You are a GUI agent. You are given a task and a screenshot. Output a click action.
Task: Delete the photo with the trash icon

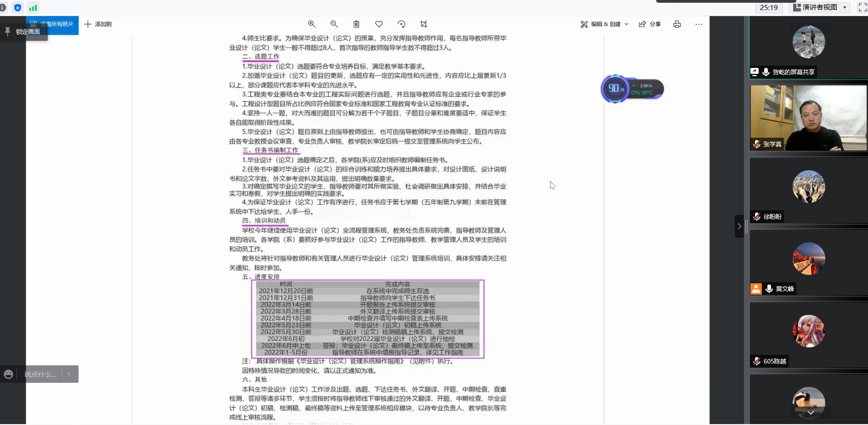[356, 24]
